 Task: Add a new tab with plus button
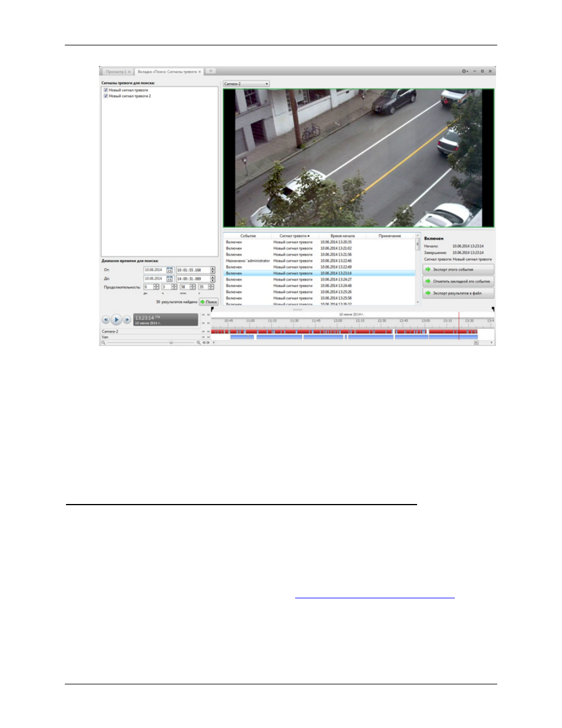point(210,71)
